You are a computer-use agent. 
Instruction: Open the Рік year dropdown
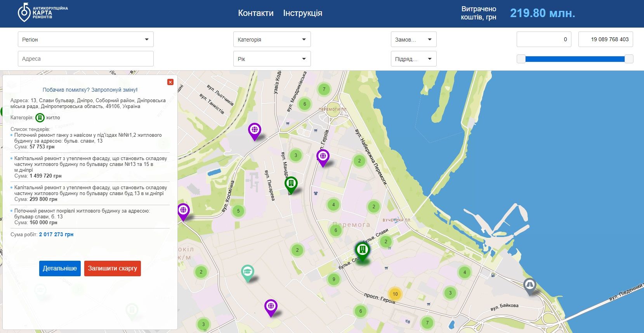(272, 59)
